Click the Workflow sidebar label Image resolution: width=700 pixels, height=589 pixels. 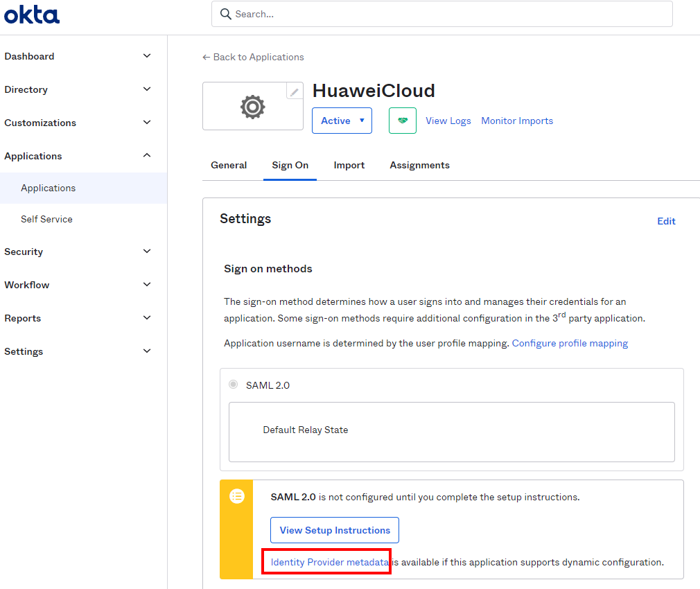pos(27,285)
